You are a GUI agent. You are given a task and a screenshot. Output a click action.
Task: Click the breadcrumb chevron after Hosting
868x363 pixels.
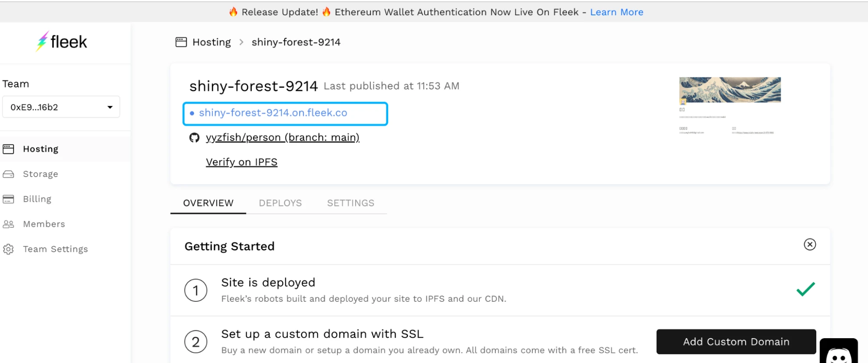241,42
